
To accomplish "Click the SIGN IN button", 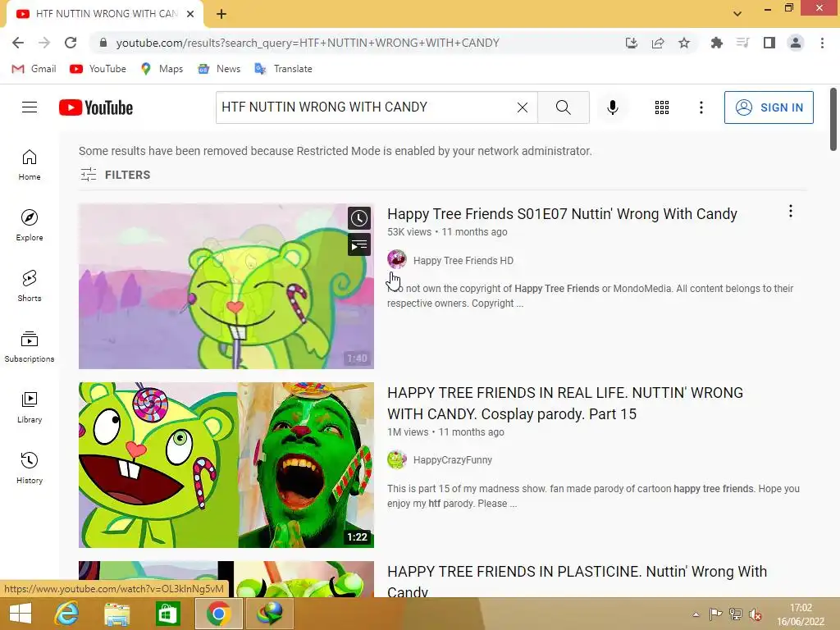I will 769,107.
